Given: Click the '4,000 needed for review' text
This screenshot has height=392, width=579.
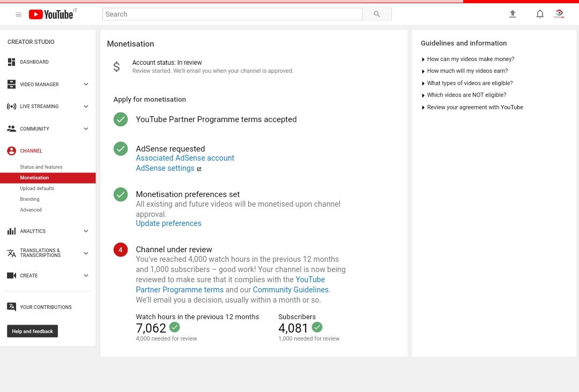Looking at the screenshot, I should click(x=167, y=338).
